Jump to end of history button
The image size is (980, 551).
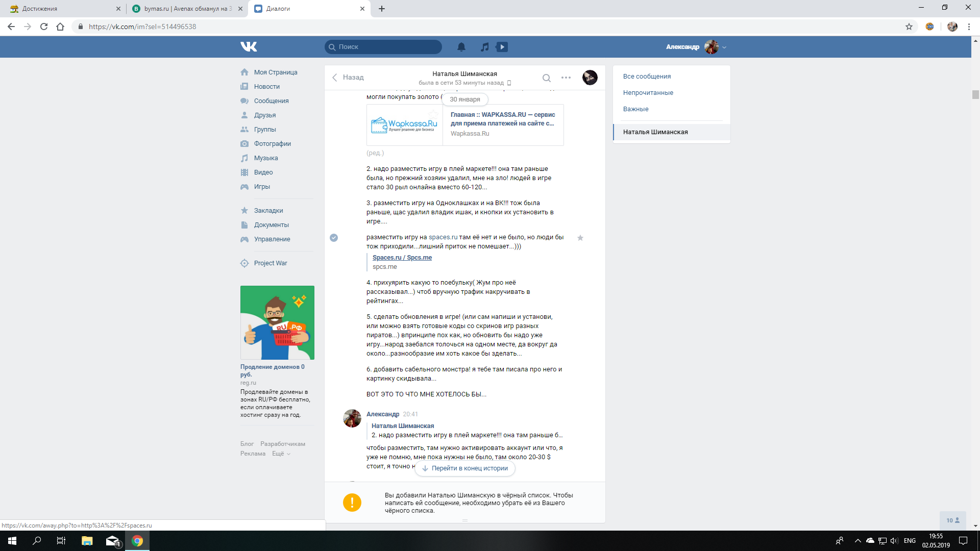[464, 468]
